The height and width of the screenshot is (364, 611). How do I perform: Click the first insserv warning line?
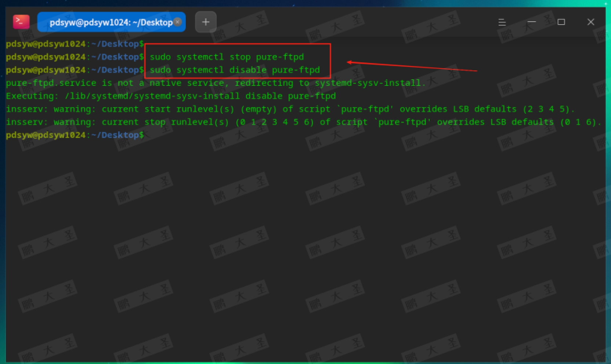[x=290, y=109]
